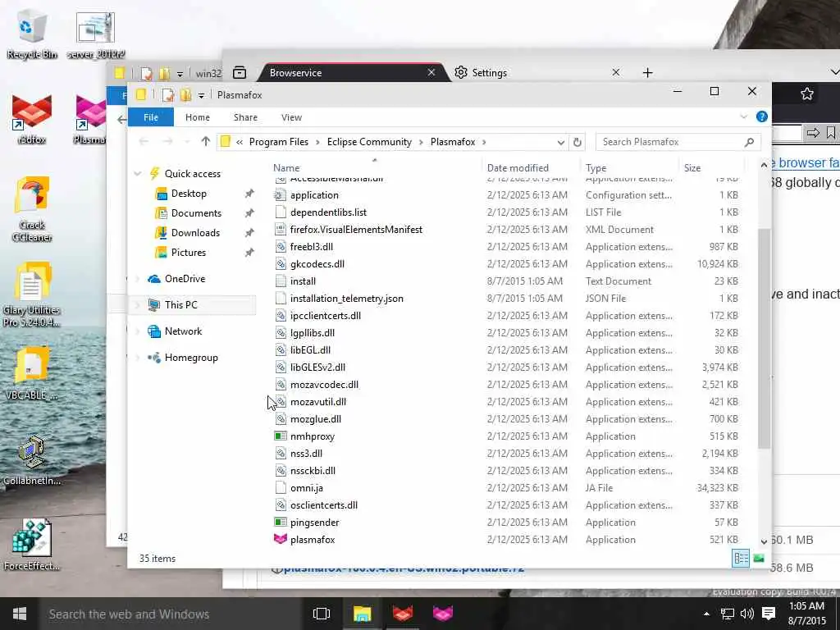The width and height of the screenshot is (840, 630).
Task: Close the Browservice browser tab
Action: pos(431,72)
